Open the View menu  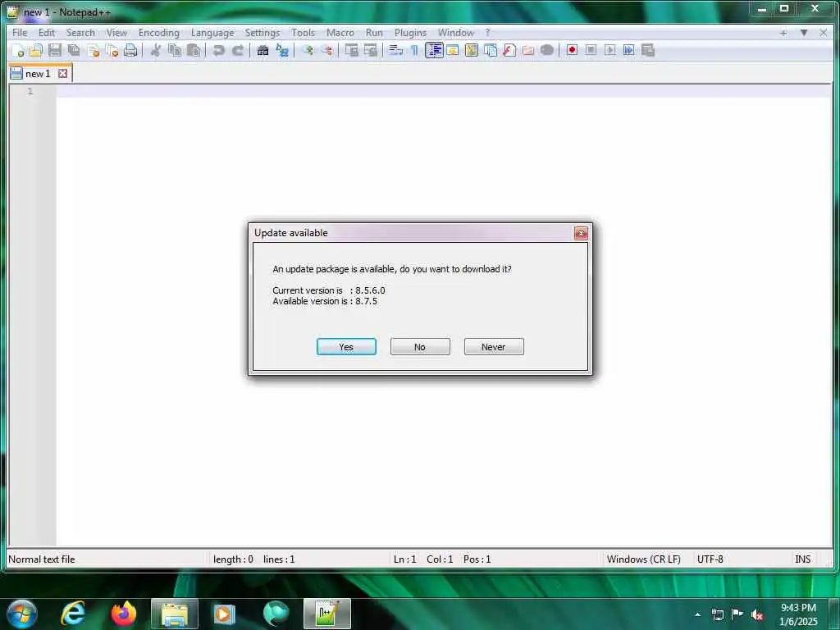point(116,33)
